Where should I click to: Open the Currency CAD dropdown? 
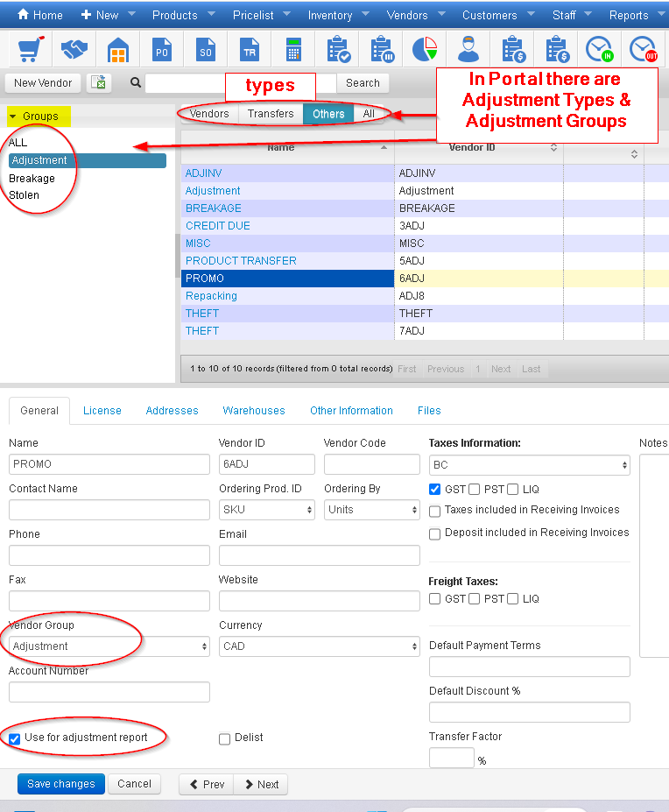pos(319,646)
